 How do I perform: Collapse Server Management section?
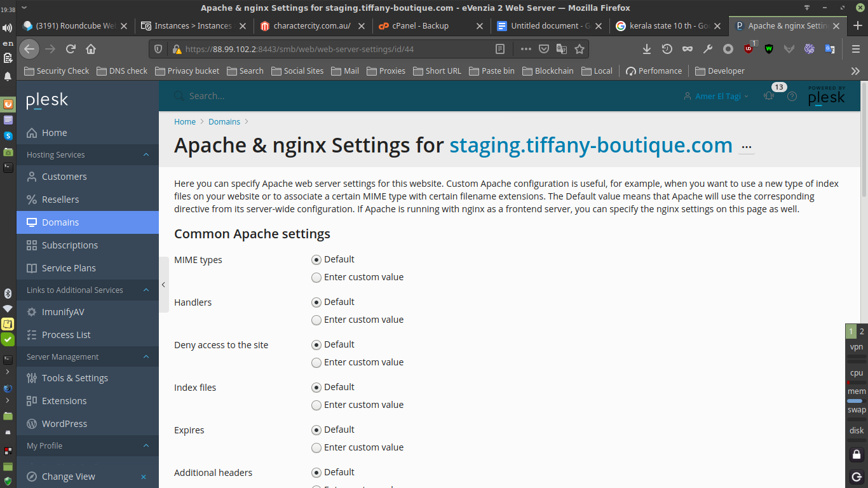click(x=146, y=357)
